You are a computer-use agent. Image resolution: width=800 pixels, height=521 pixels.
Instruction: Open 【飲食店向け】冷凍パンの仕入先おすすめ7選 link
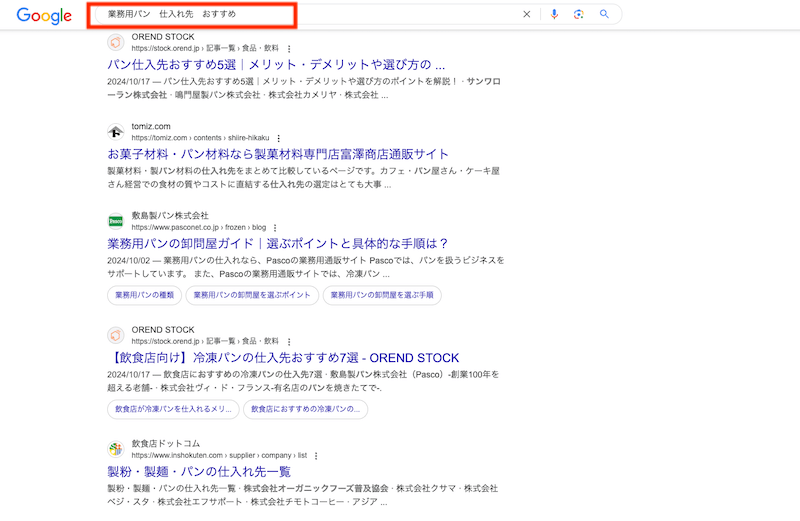[283, 358]
